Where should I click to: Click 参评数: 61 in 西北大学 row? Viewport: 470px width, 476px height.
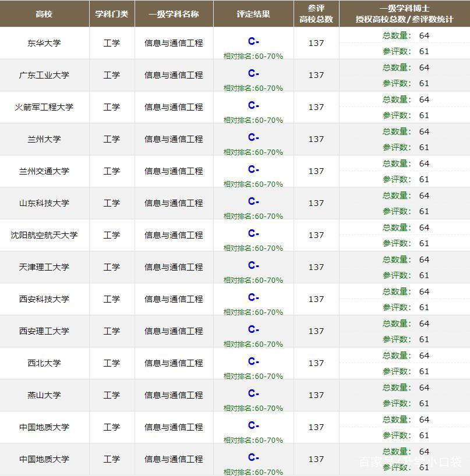405,371
